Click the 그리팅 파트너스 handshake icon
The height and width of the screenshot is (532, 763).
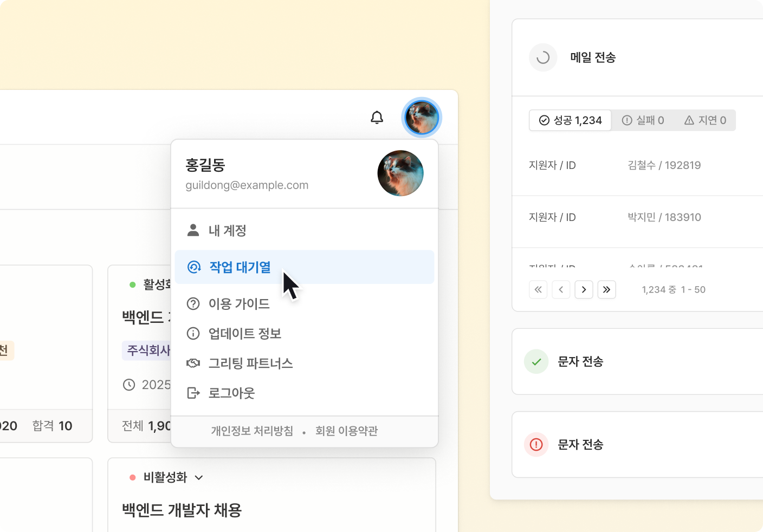pos(193,363)
